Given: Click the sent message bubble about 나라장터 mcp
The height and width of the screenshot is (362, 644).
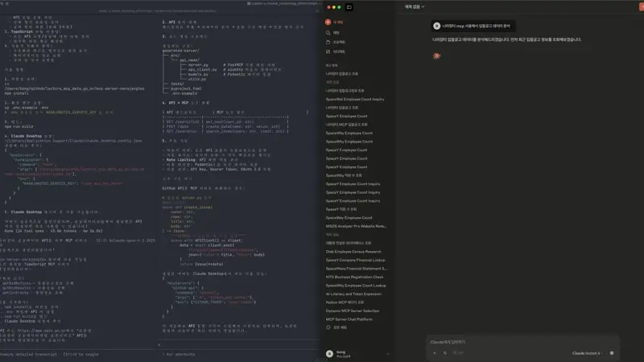Looking at the screenshot, I should pos(473,26).
